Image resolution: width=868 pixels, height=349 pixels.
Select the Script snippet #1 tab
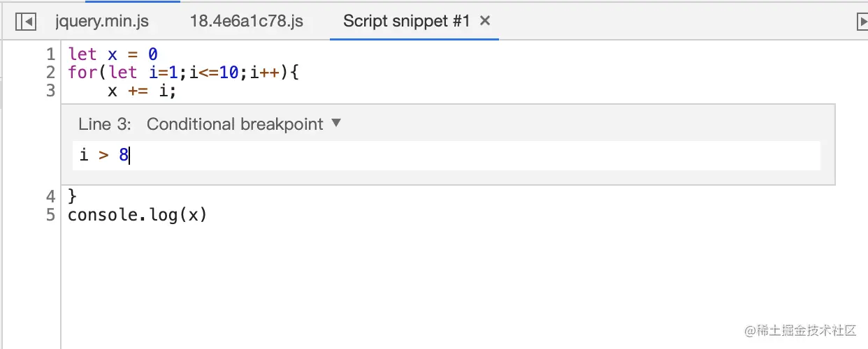pos(406,21)
